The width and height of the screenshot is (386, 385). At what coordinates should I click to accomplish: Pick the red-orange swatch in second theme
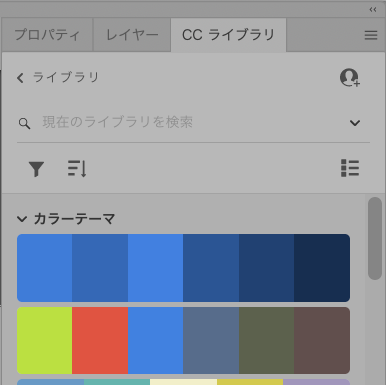tap(100, 340)
